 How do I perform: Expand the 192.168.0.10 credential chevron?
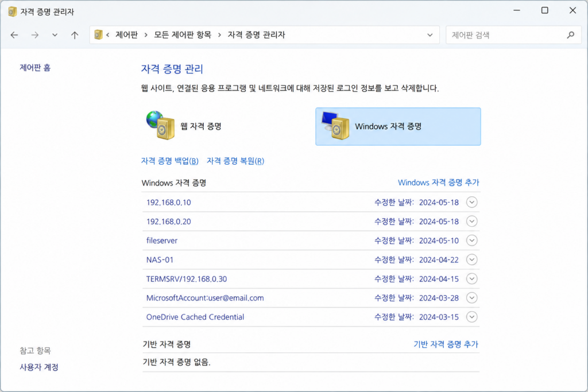(472, 203)
